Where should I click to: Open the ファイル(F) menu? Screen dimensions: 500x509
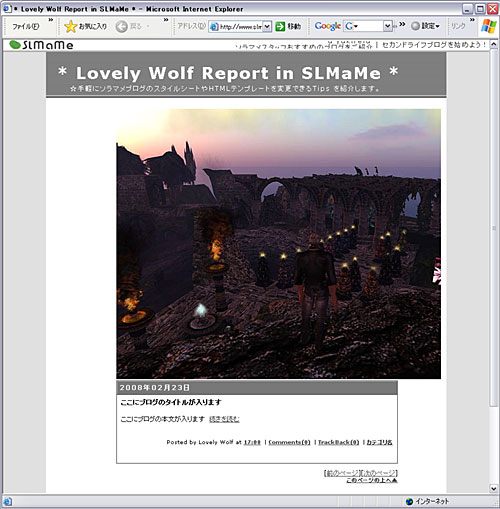pyautogui.click(x=25, y=26)
